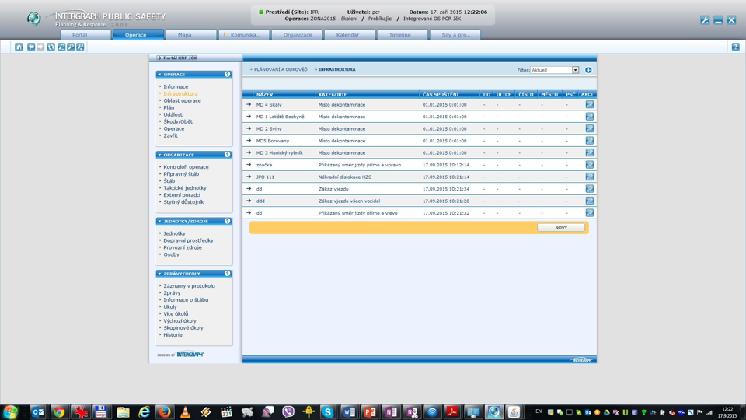This screenshot has width=746, height=420.
Task: Click the arrow icon of JPO 111 row
Action: pyautogui.click(x=248, y=177)
